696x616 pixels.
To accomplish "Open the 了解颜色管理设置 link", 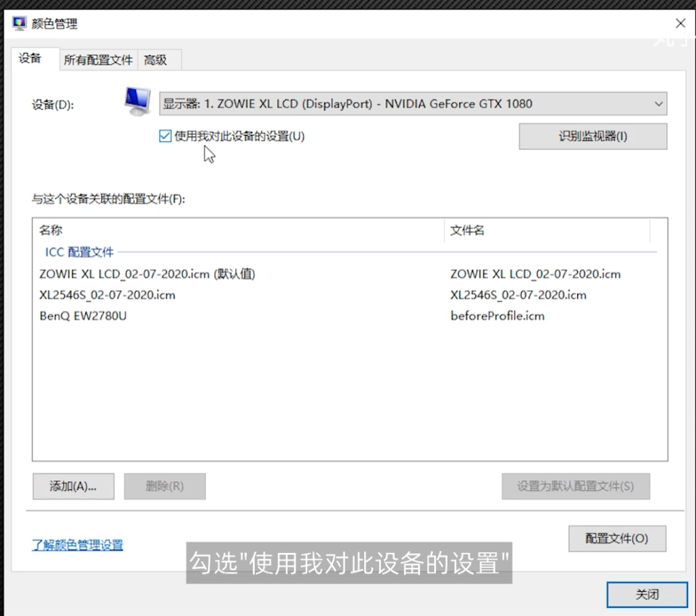I will 77,545.
